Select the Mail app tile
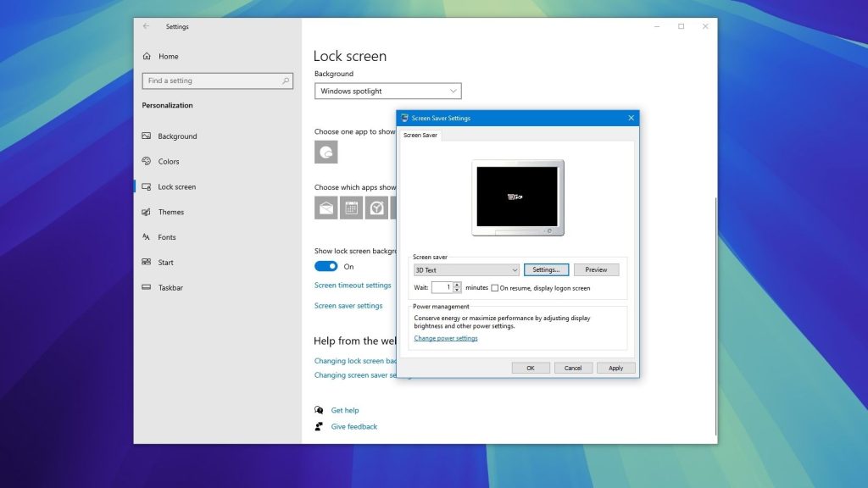This screenshot has height=488, width=868. [x=326, y=207]
